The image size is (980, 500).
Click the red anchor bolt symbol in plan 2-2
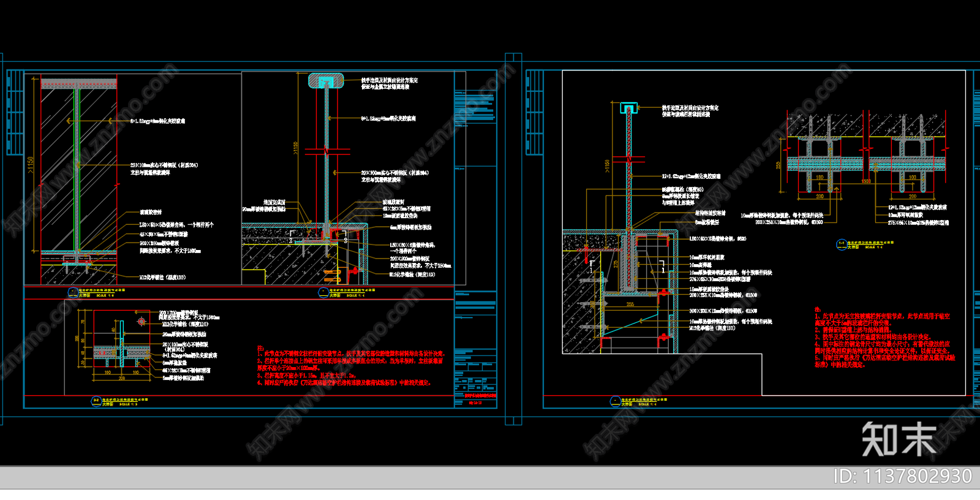pos(141,321)
